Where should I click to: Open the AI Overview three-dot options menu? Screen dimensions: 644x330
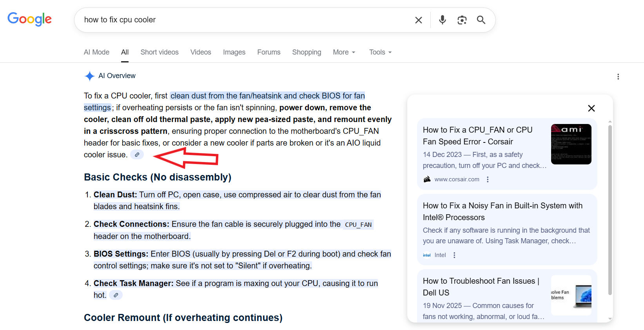[618, 77]
